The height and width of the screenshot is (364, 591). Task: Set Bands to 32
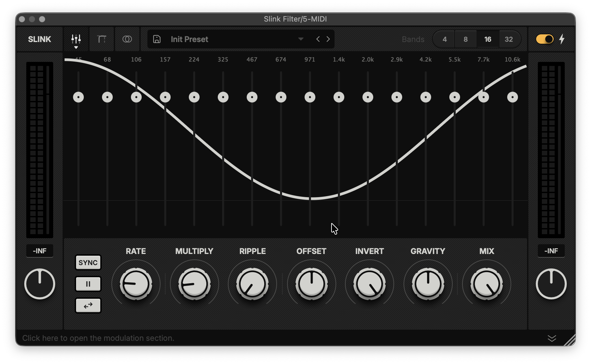pos(509,39)
